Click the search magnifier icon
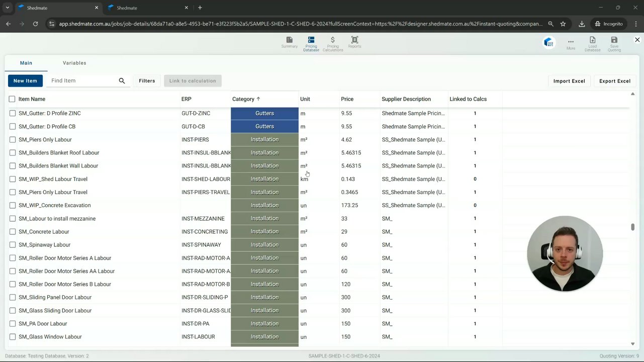This screenshot has width=644, height=362. click(122, 80)
